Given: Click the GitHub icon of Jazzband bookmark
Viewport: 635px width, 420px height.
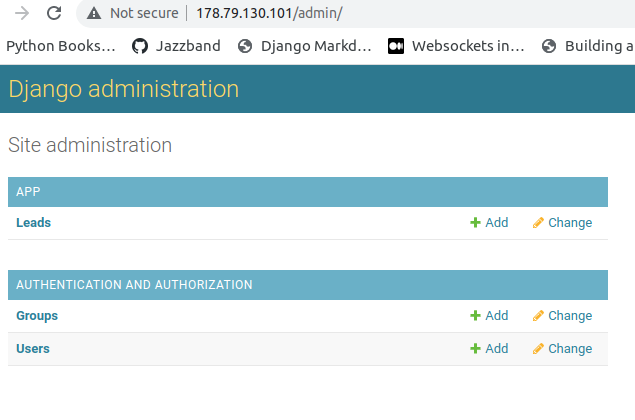Looking at the screenshot, I should pos(140,46).
